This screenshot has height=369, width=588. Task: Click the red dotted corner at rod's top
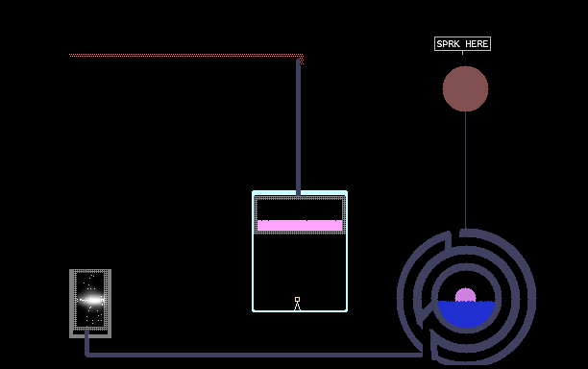[x=302, y=60]
